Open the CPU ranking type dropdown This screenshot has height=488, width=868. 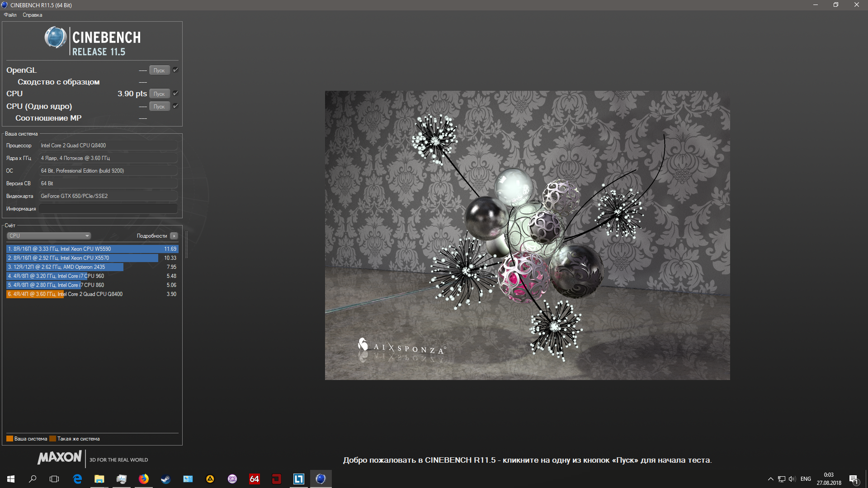(x=49, y=236)
